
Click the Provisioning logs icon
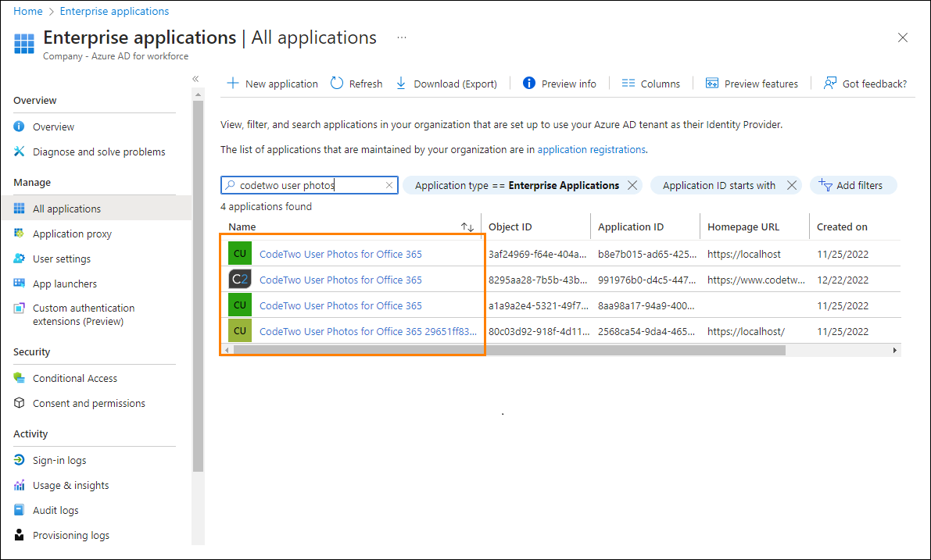(x=19, y=534)
